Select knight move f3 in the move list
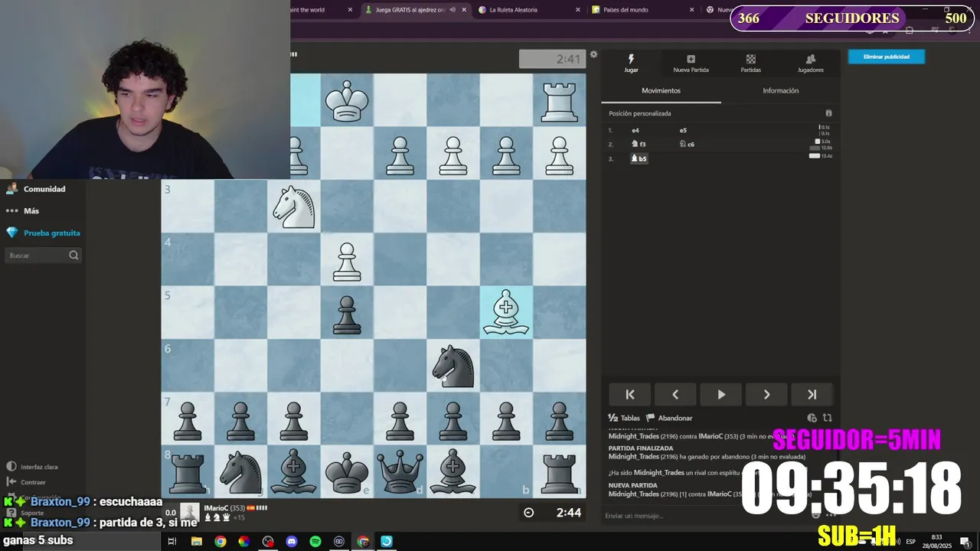Screen dimensions: 980x551 tap(639, 144)
